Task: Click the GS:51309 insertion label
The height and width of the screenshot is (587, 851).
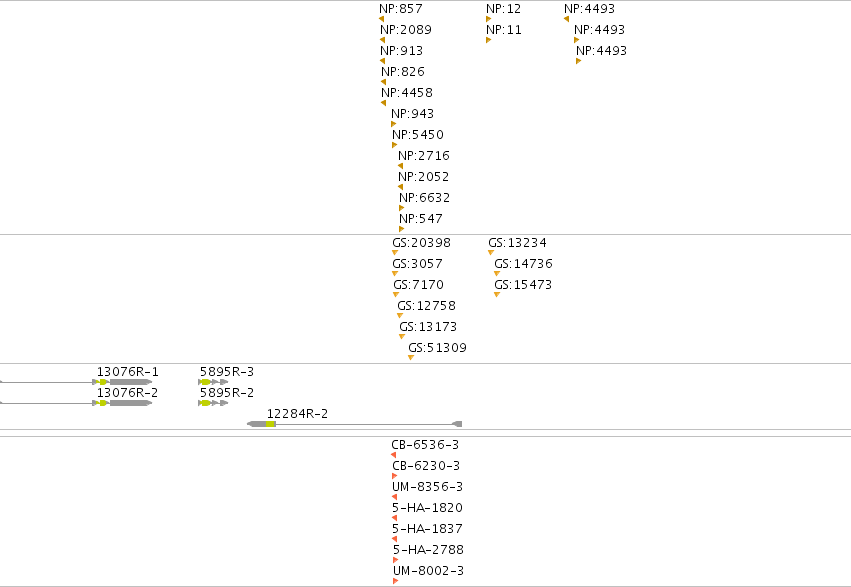Action: click(x=437, y=348)
